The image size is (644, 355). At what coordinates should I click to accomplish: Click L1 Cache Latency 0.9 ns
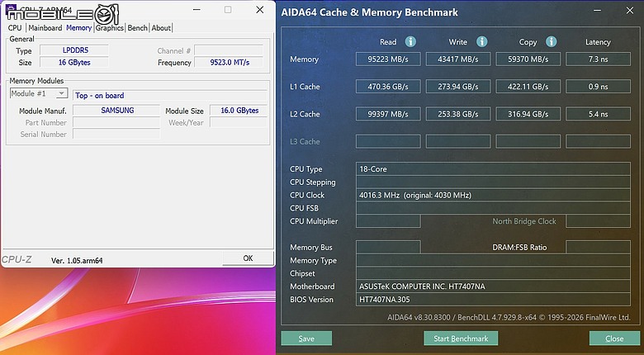click(x=598, y=87)
